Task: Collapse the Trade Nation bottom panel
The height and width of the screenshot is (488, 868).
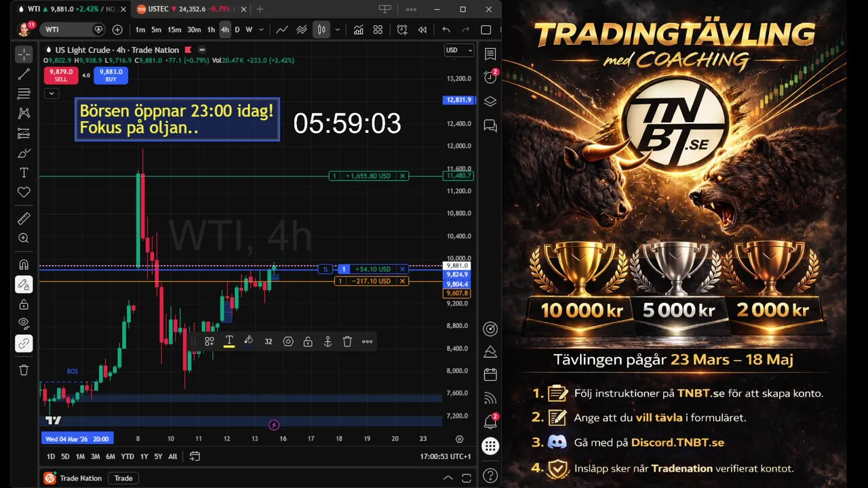Action: (448, 479)
